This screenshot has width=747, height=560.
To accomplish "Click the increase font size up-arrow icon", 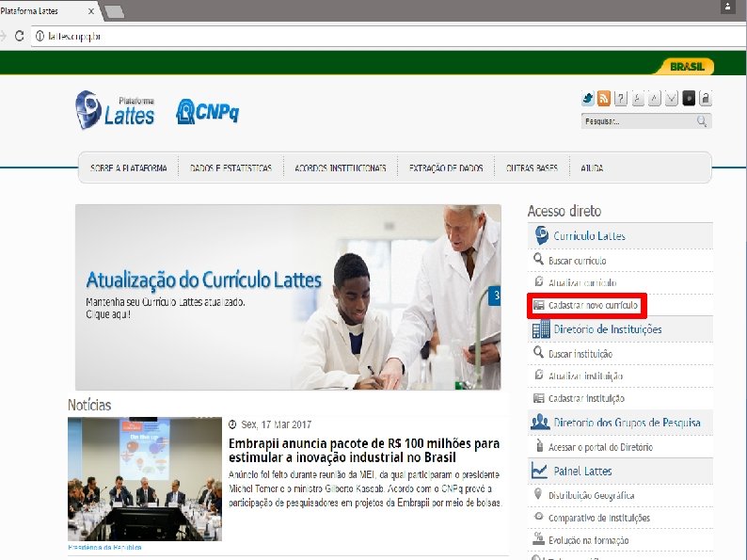I will 655,99.
